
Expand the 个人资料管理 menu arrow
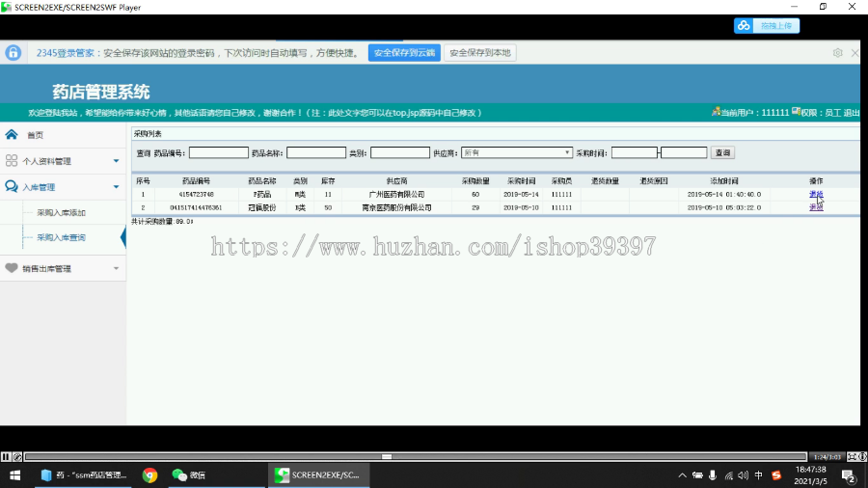pyautogui.click(x=117, y=161)
